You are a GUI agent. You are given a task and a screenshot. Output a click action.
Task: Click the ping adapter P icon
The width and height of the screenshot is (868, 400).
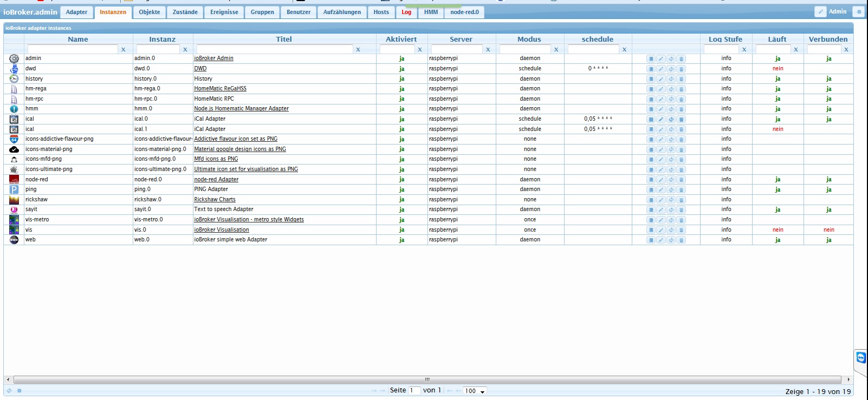(14, 189)
